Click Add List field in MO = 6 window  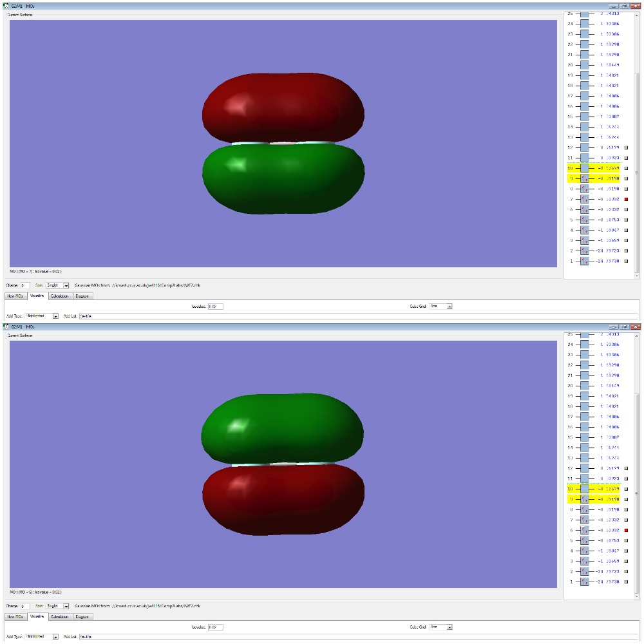359,637
